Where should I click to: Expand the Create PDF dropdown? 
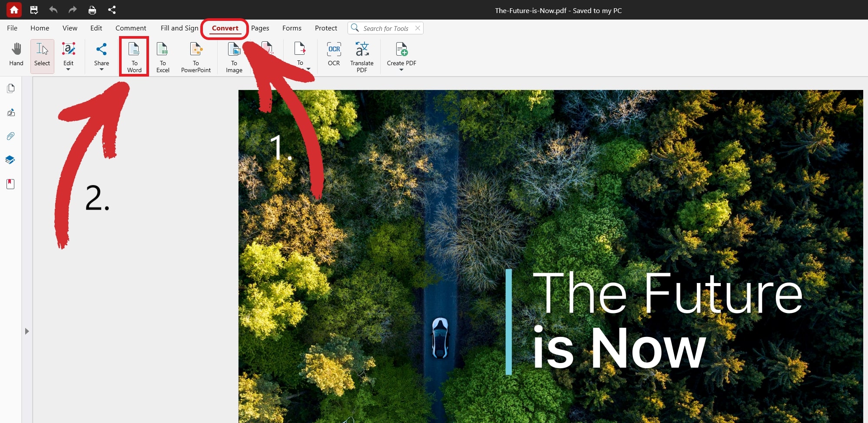(x=401, y=69)
